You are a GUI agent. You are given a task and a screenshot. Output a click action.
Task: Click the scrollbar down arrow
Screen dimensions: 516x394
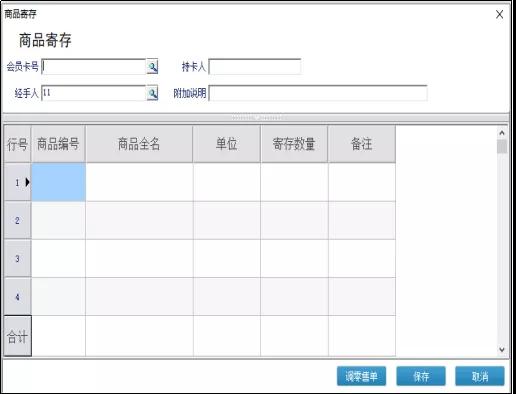tap(502, 349)
